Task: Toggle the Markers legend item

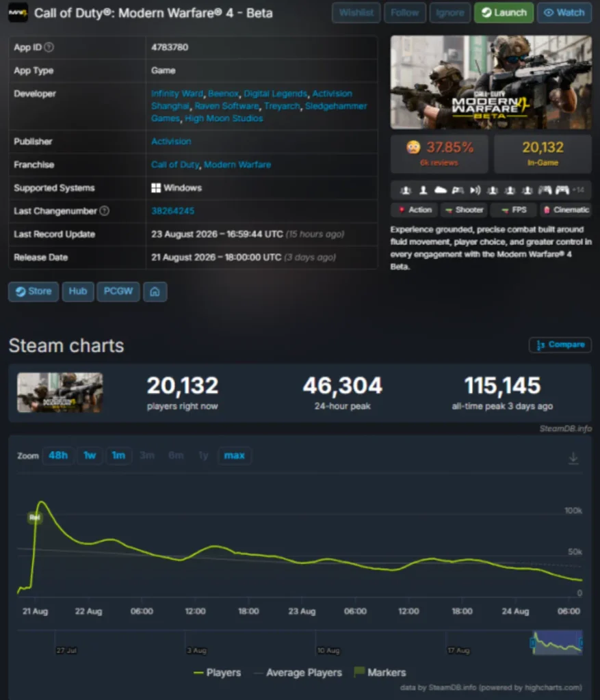Action: [x=380, y=673]
